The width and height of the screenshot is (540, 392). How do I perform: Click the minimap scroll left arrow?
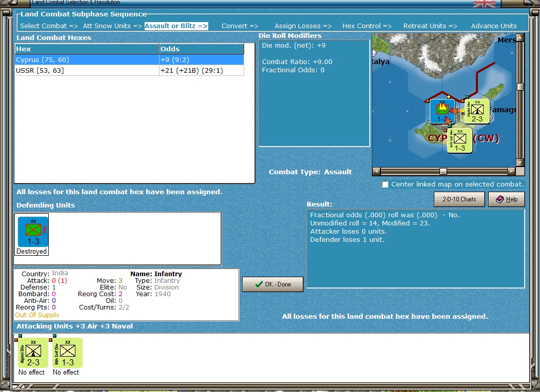[376, 171]
